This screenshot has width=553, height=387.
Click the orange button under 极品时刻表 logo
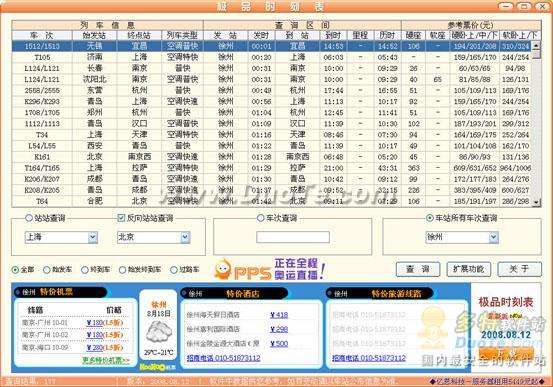pyautogui.click(x=506, y=353)
